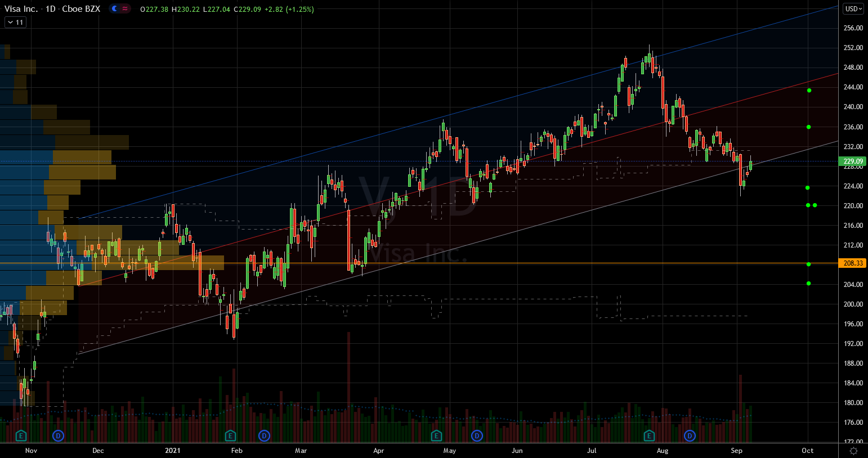
Task: Click the green dot at the 244.00 level
Action: click(x=809, y=90)
